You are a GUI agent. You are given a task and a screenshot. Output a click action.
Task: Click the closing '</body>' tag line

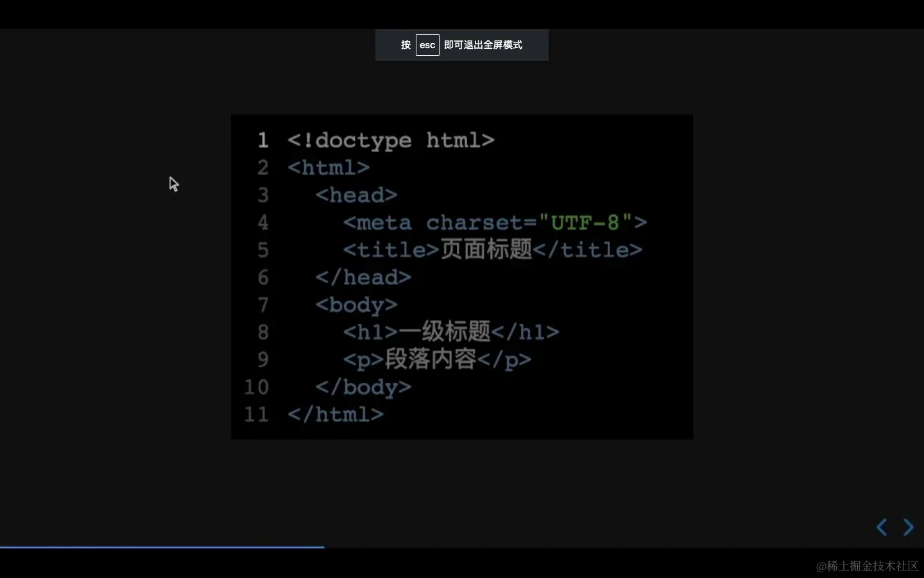coord(363,387)
